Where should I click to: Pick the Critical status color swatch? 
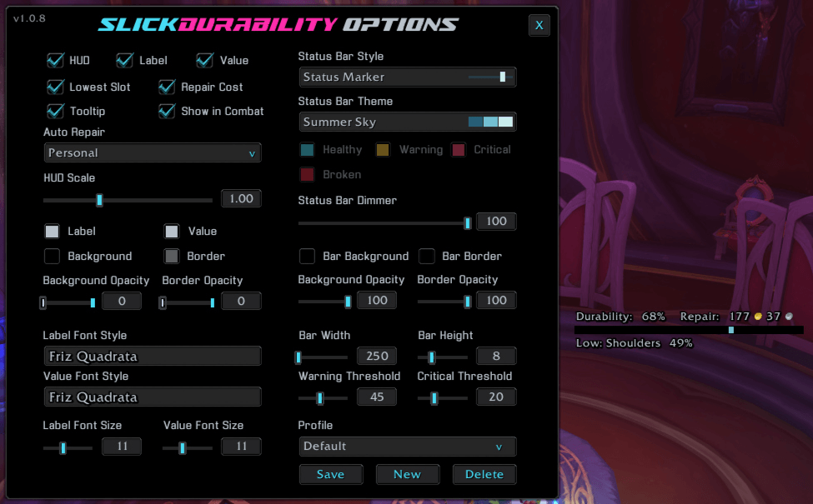click(x=459, y=150)
